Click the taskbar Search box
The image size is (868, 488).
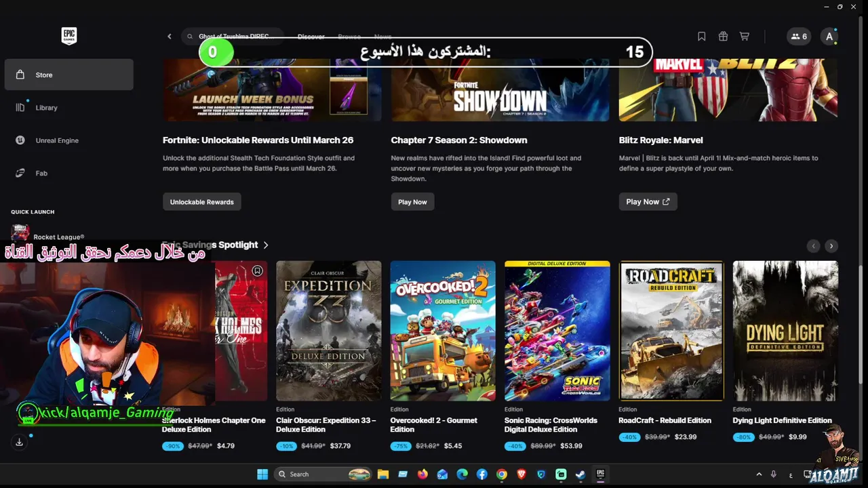323,474
